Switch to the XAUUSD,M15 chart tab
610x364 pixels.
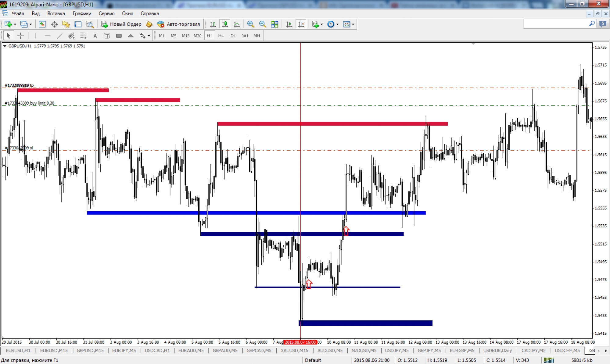pos(294,350)
